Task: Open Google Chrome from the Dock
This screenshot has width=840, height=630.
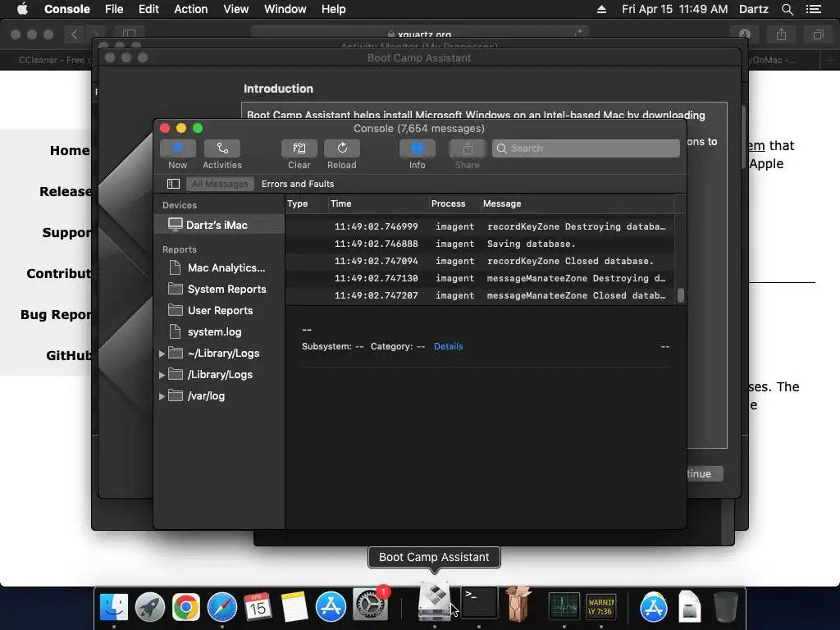Action: (x=186, y=607)
